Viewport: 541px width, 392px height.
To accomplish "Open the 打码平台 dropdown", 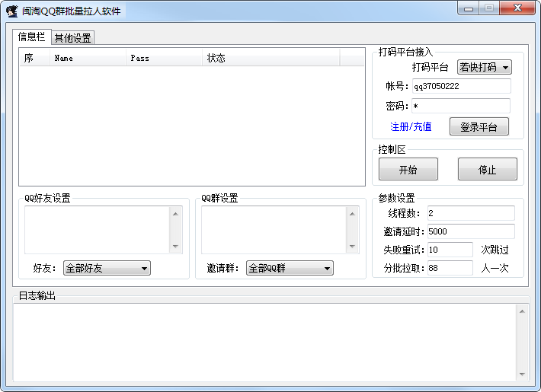I will (484, 67).
